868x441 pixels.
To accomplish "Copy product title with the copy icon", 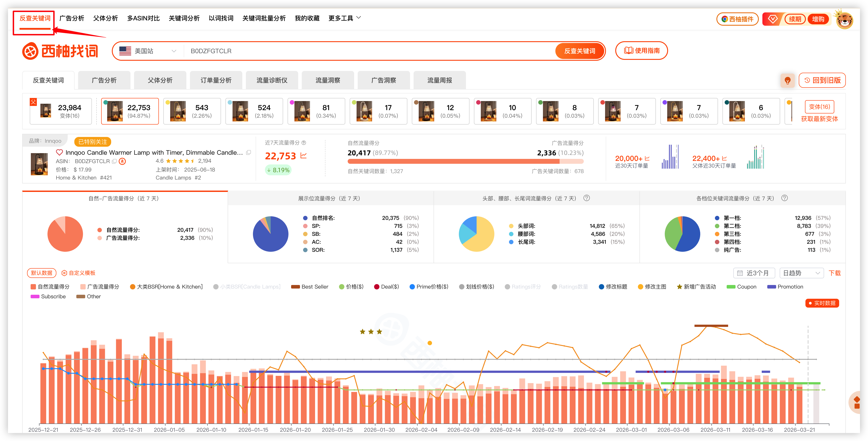I will click(249, 152).
